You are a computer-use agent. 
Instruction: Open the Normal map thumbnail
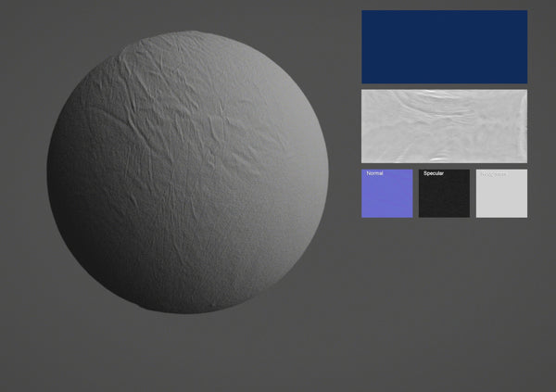[386, 194]
